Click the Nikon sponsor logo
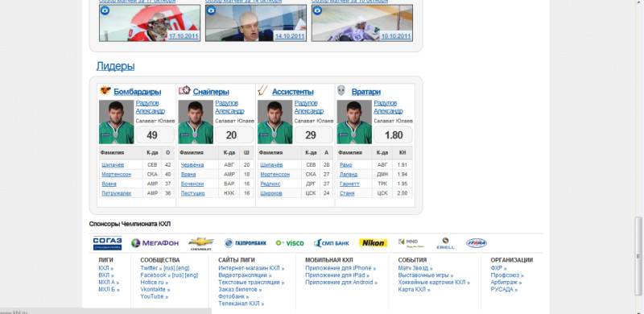The image size is (644, 314). click(373, 243)
